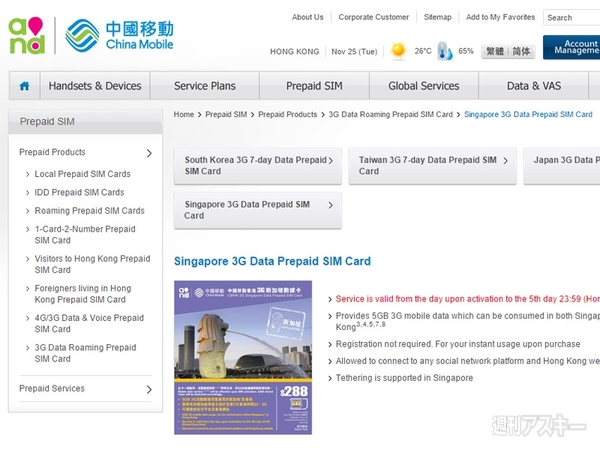Click the and! logo
The image size is (600, 450).
click(26, 35)
